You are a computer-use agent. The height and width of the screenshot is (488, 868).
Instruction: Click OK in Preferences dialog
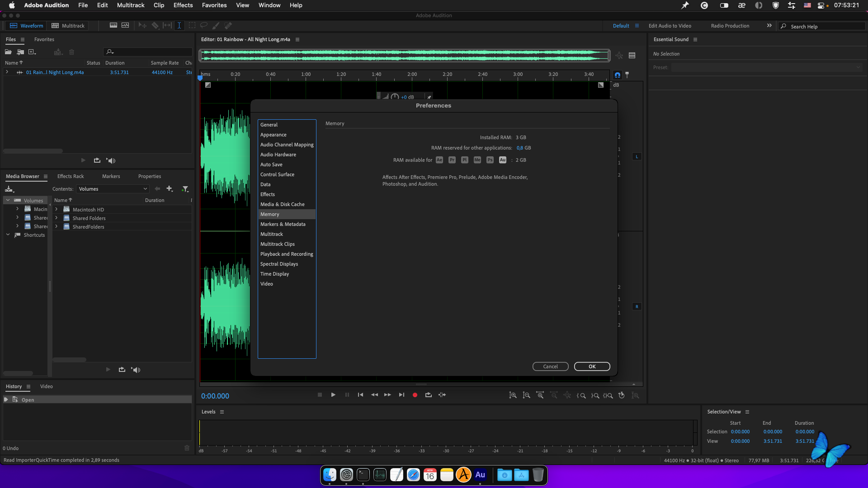[x=592, y=366]
